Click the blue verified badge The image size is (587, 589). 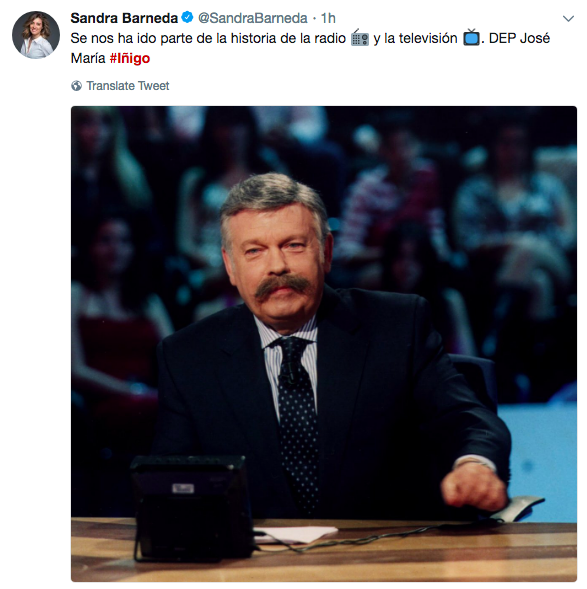point(187,17)
